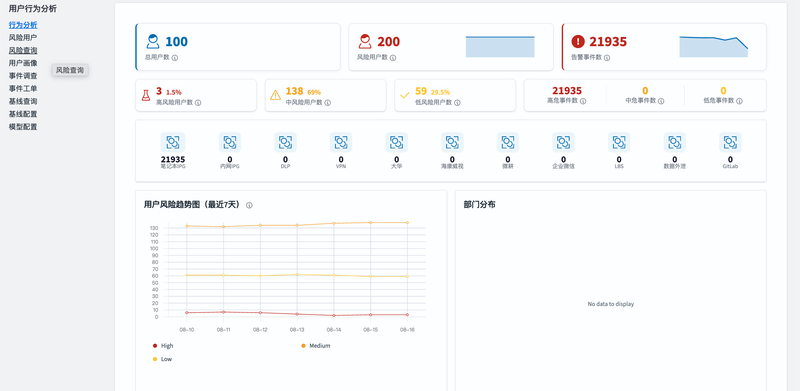Click the Medium line point at 08-10

click(x=187, y=226)
